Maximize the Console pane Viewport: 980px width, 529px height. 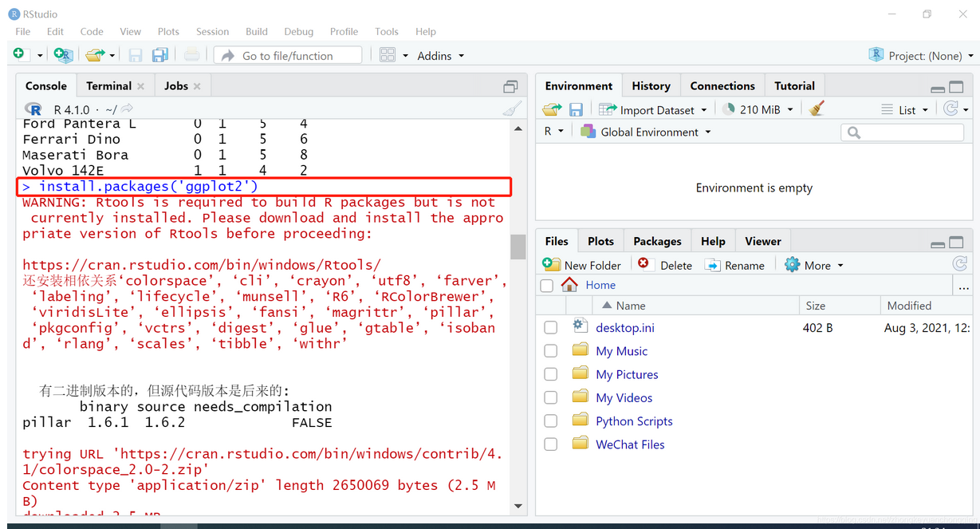click(x=510, y=86)
